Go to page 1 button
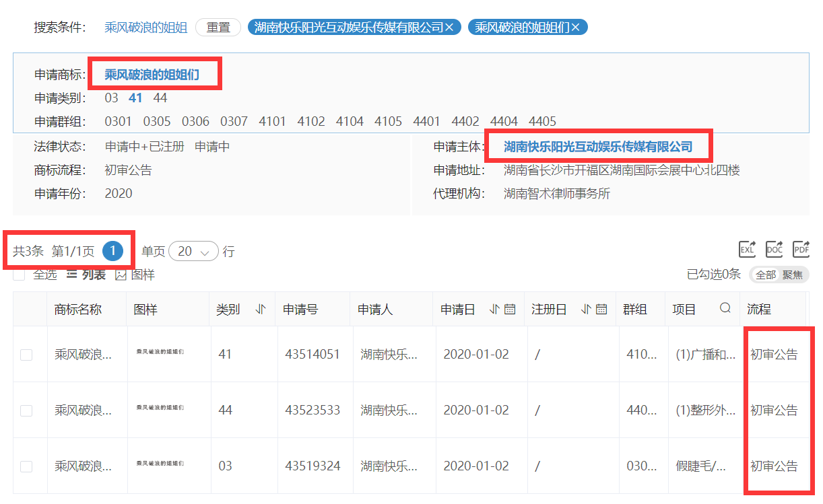The height and width of the screenshot is (504, 823). tap(113, 251)
